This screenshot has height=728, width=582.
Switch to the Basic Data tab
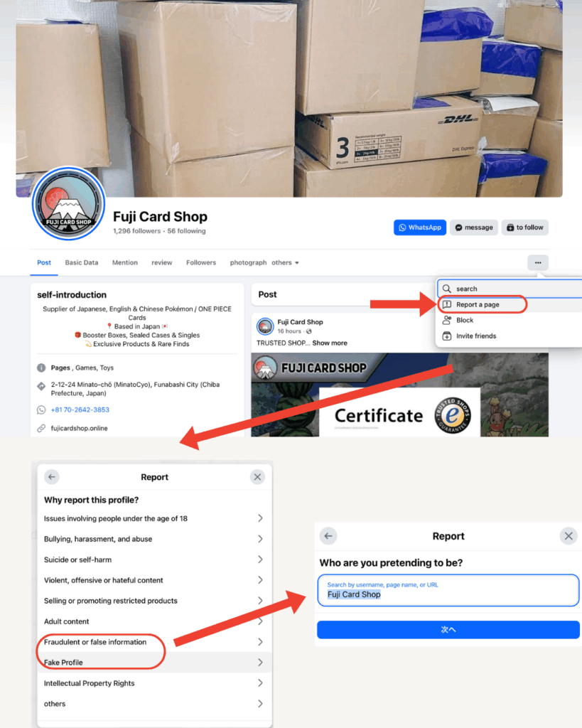[x=82, y=263]
